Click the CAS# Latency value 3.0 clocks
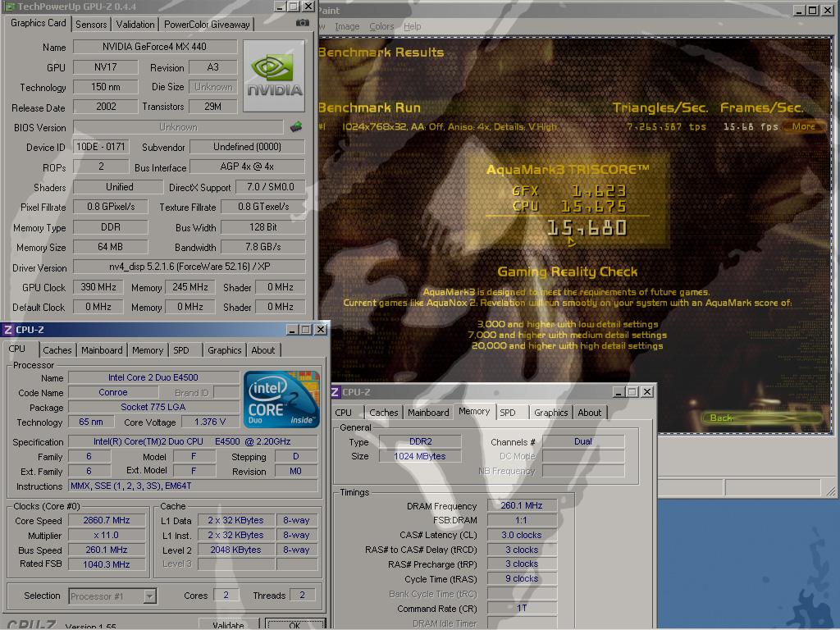 [521, 535]
